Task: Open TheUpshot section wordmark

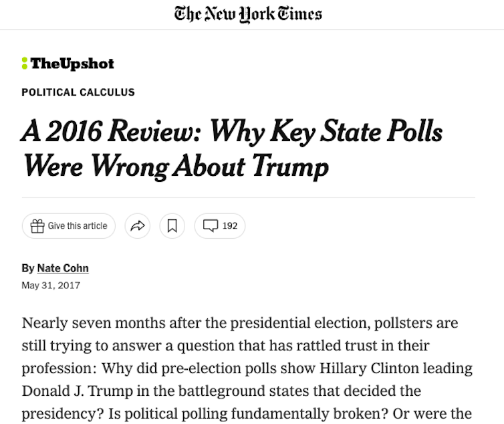Action: (72, 64)
